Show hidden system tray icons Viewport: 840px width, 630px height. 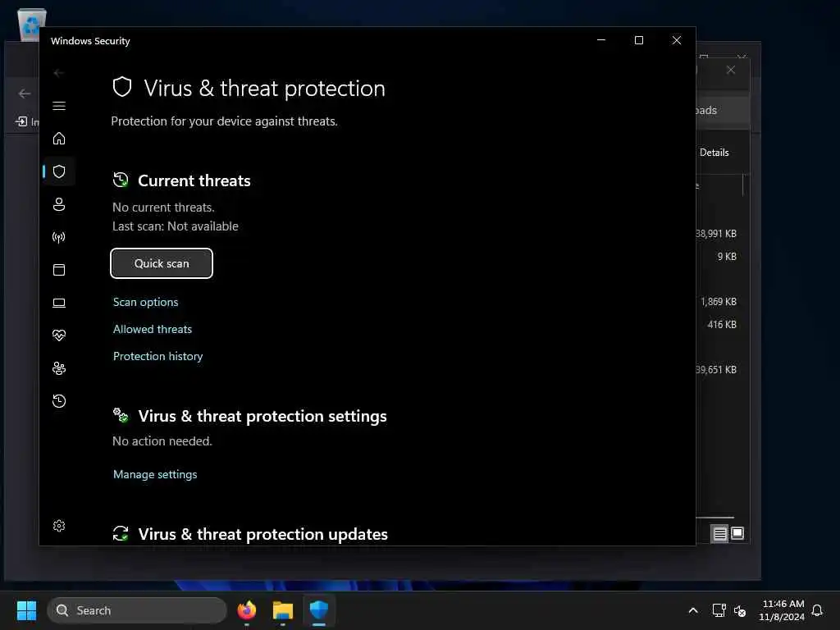pos(692,610)
